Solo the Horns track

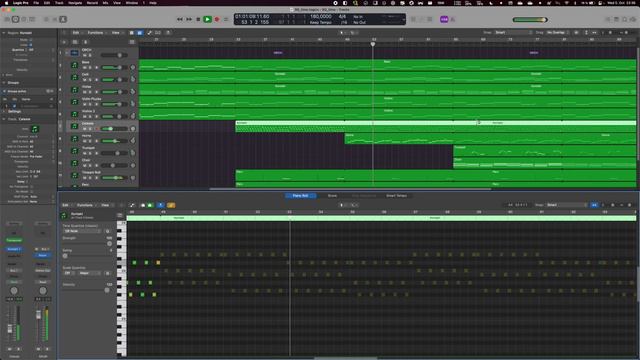pos(90,141)
